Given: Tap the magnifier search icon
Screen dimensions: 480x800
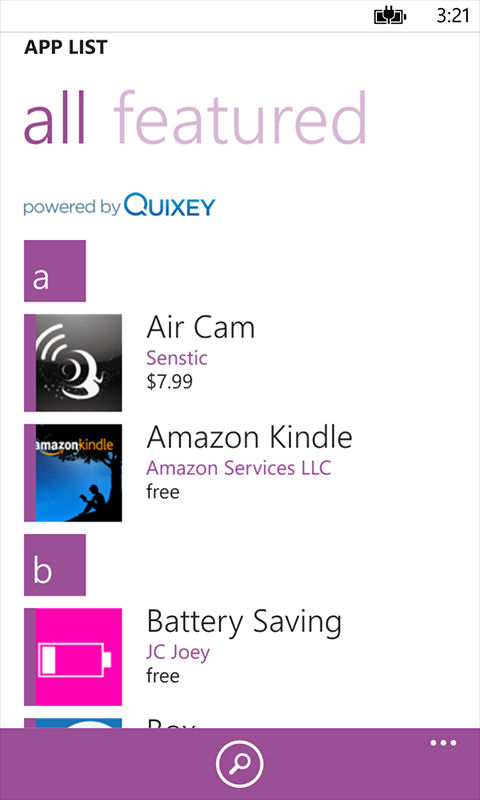Looking at the screenshot, I should click(240, 764).
